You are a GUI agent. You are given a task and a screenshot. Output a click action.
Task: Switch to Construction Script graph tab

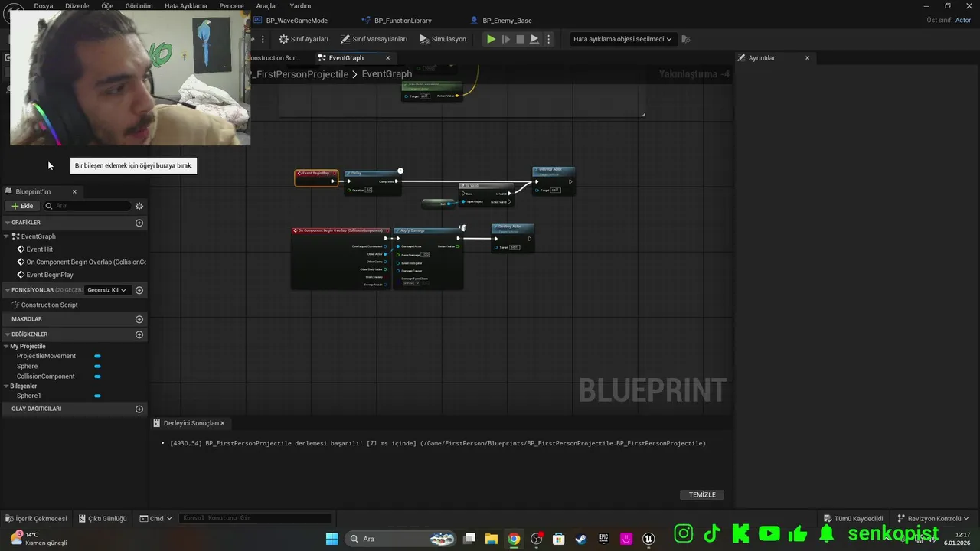[x=274, y=58]
